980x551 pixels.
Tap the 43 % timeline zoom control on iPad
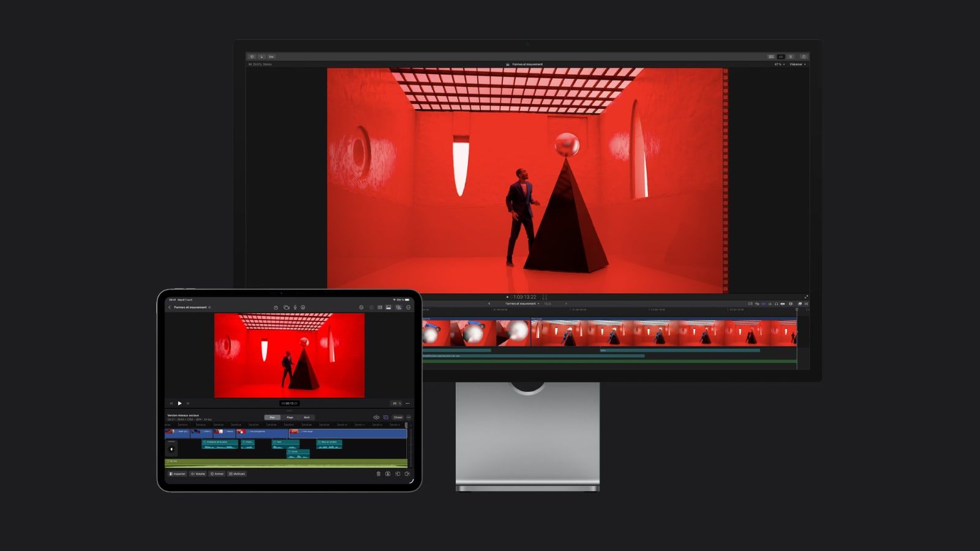coord(396,403)
